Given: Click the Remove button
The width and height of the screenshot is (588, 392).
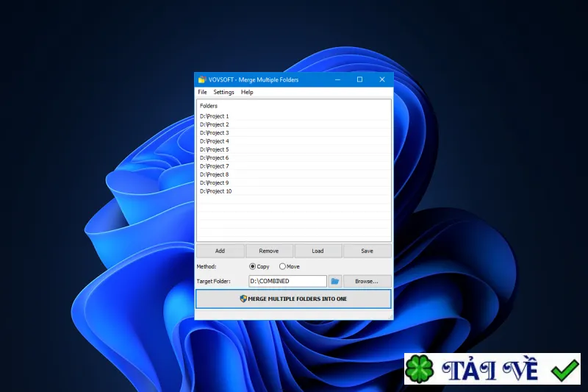Looking at the screenshot, I should point(269,251).
